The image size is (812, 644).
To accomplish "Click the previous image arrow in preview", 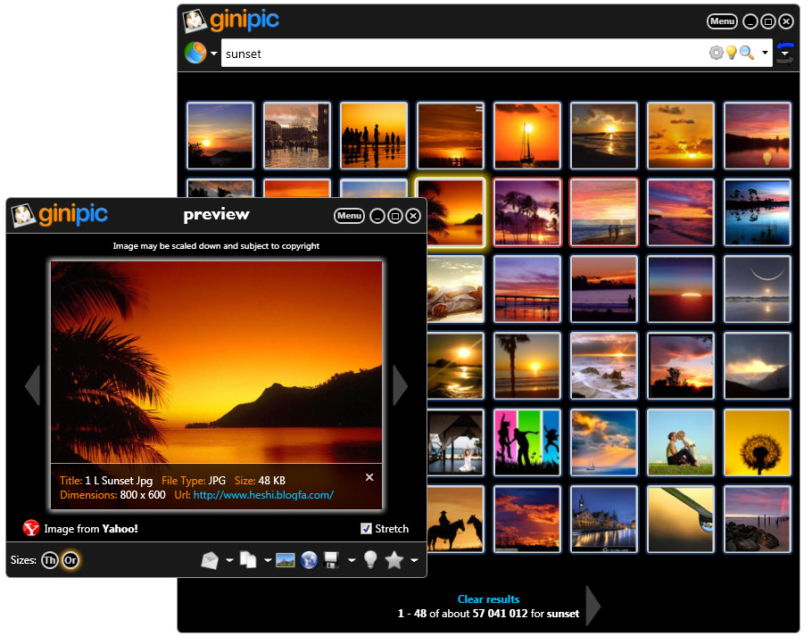I will [33, 385].
